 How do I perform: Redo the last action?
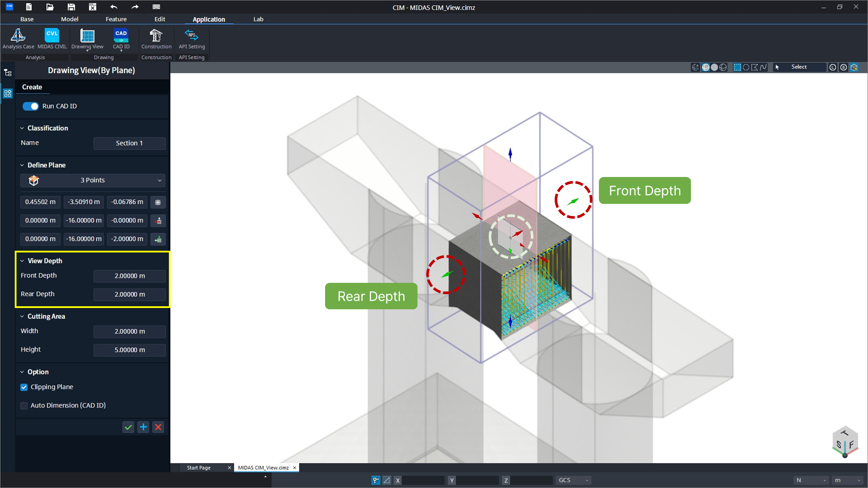click(x=135, y=7)
